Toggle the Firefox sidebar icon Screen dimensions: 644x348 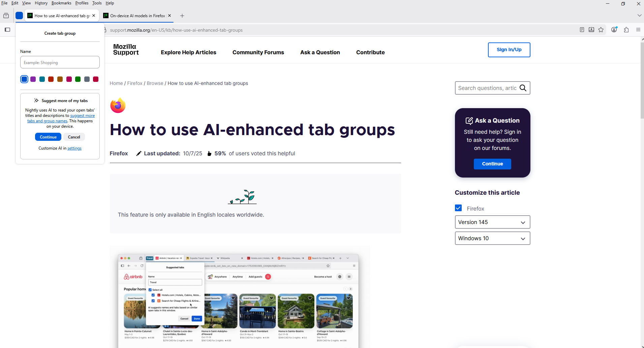point(7,30)
